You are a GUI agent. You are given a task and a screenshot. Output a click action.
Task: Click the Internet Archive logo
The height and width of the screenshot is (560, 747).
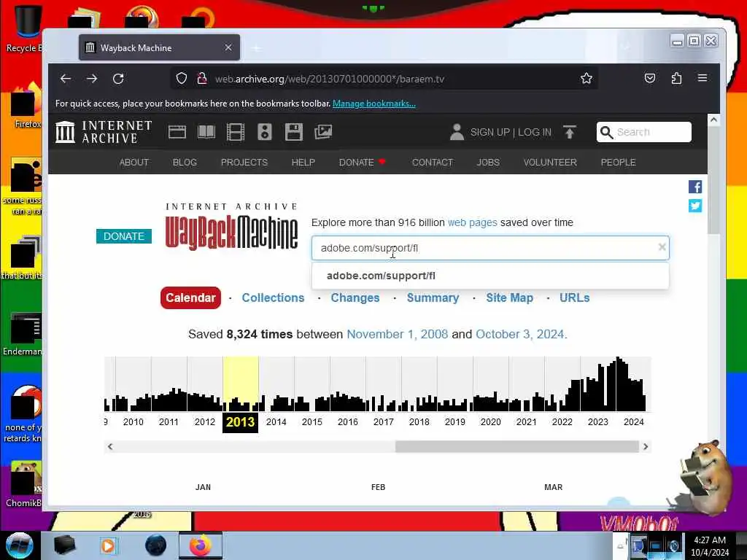click(x=104, y=132)
